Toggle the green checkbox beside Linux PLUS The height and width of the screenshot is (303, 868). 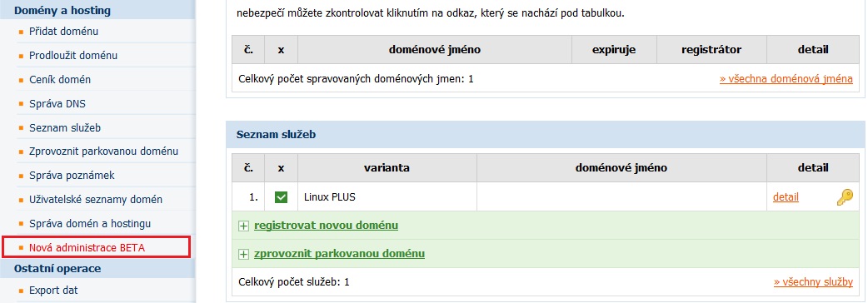coord(282,196)
